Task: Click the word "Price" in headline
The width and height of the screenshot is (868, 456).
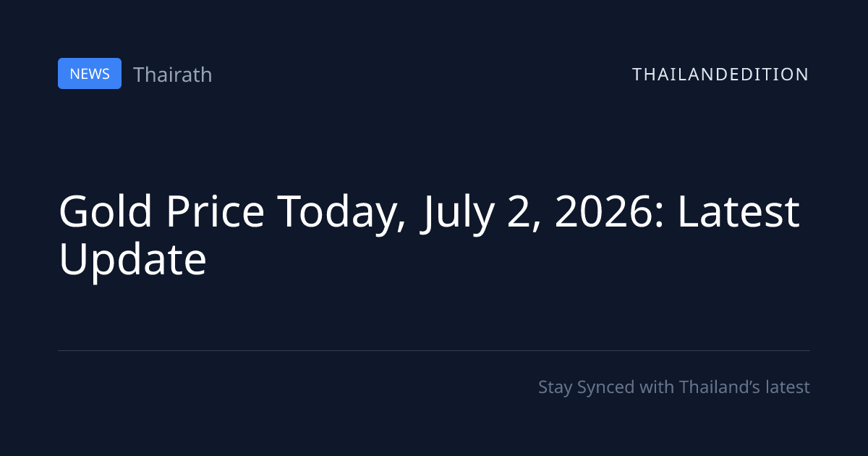Action: pos(215,212)
